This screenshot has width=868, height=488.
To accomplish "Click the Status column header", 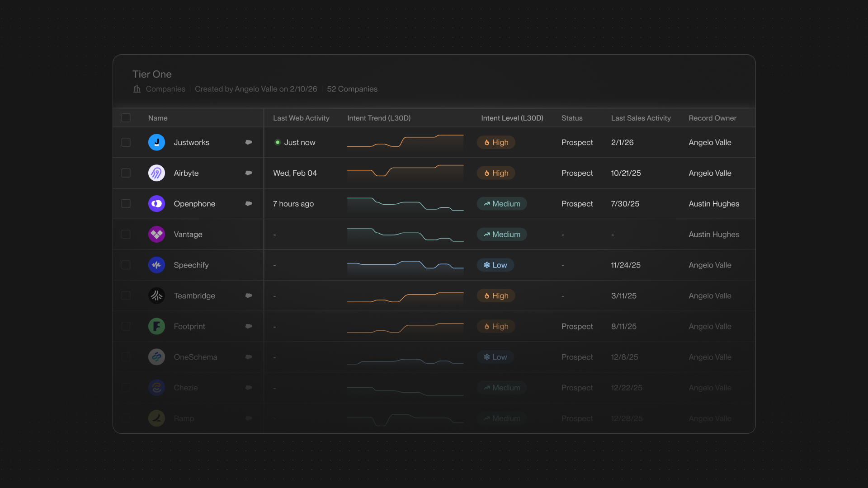I will point(571,118).
